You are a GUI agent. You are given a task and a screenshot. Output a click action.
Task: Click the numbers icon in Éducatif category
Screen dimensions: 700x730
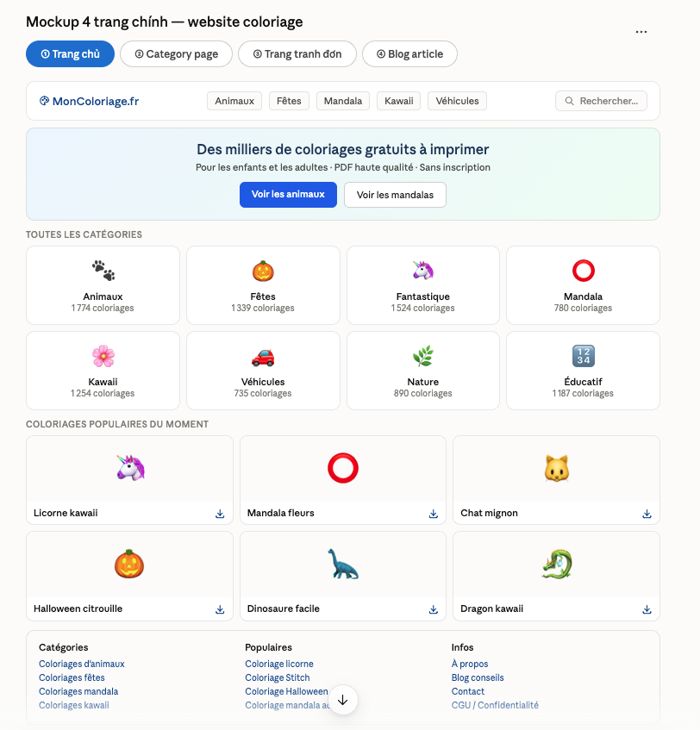click(583, 356)
